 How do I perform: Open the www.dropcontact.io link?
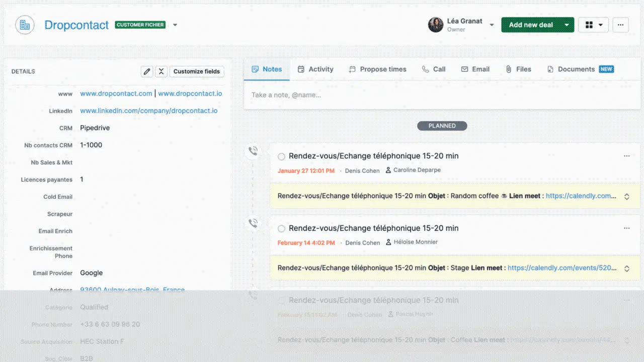[190, 94]
